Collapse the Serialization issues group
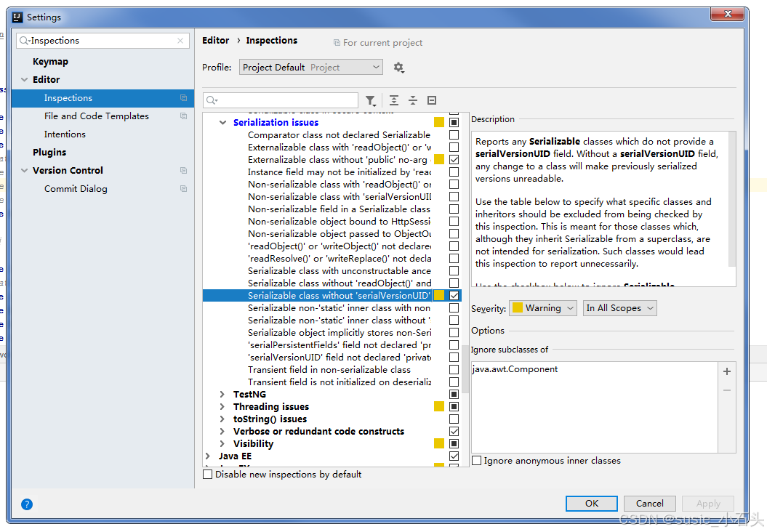 [x=222, y=122]
